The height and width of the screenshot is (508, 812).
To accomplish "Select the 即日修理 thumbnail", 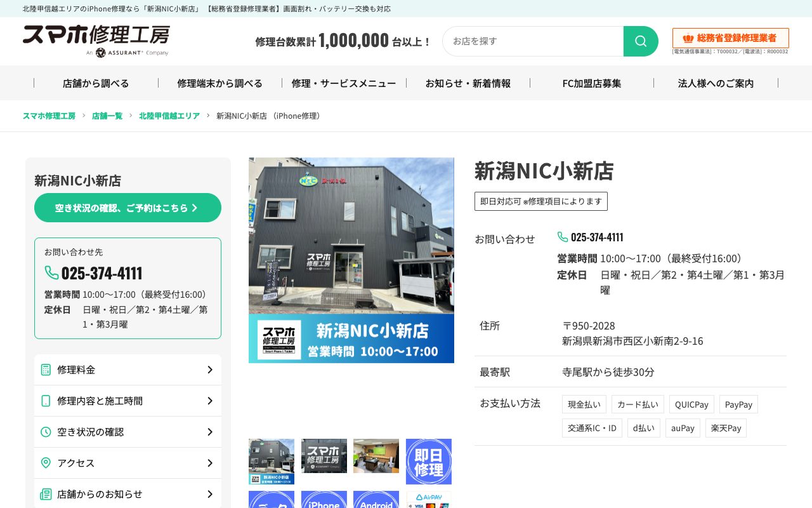I will (429, 462).
